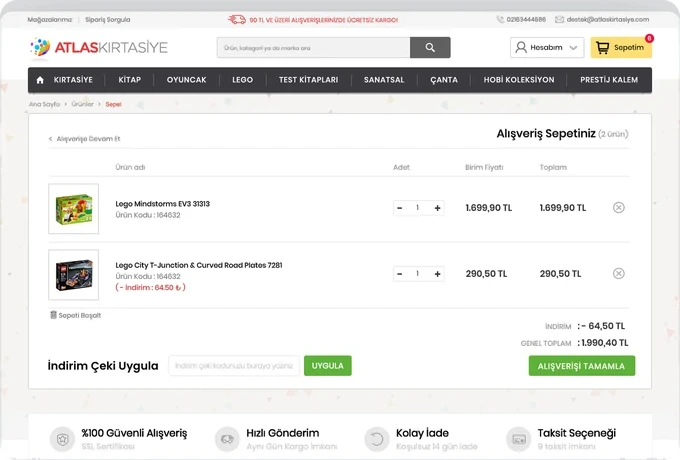Click the return arrow icon for Kolay İade
Screen dimensions: 680x460
click(377, 439)
